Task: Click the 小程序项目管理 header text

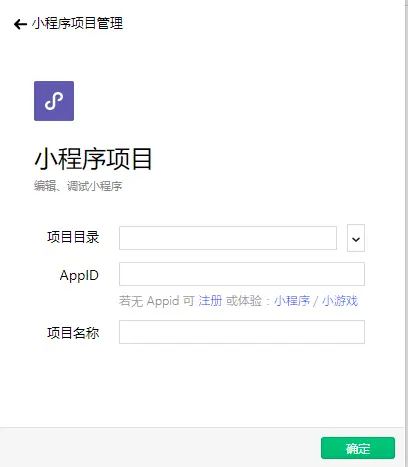Action: coord(77,24)
